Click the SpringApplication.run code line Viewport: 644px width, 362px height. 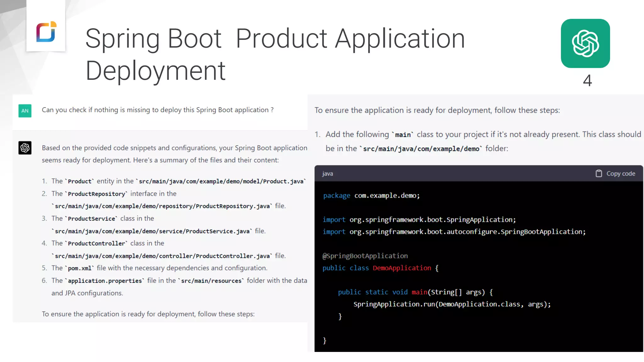click(x=452, y=304)
